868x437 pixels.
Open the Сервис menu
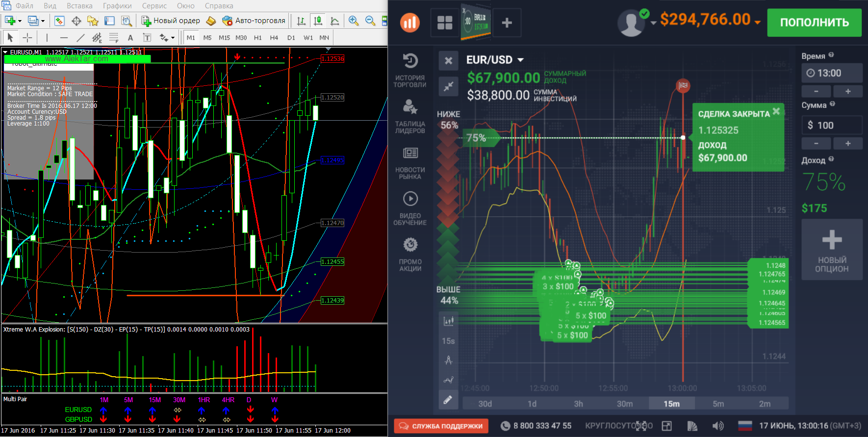(x=154, y=6)
